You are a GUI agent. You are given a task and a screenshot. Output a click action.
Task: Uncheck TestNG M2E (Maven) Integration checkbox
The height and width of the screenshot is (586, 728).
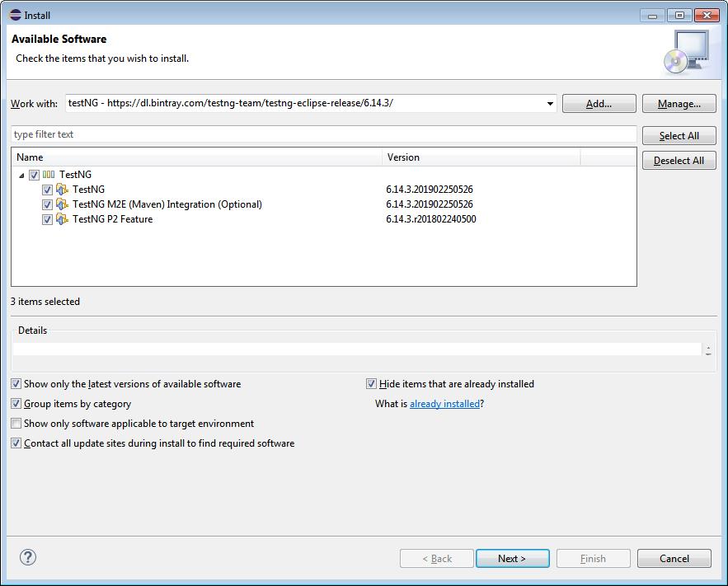tap(47, 204)
